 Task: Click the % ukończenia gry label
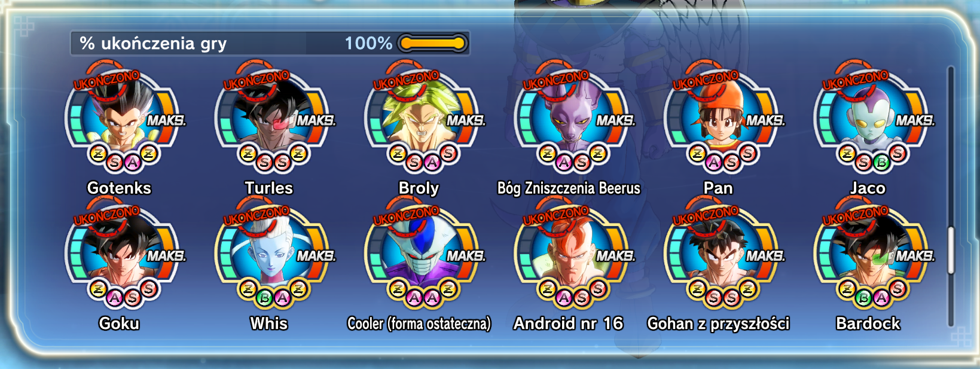tap(153, 43)
